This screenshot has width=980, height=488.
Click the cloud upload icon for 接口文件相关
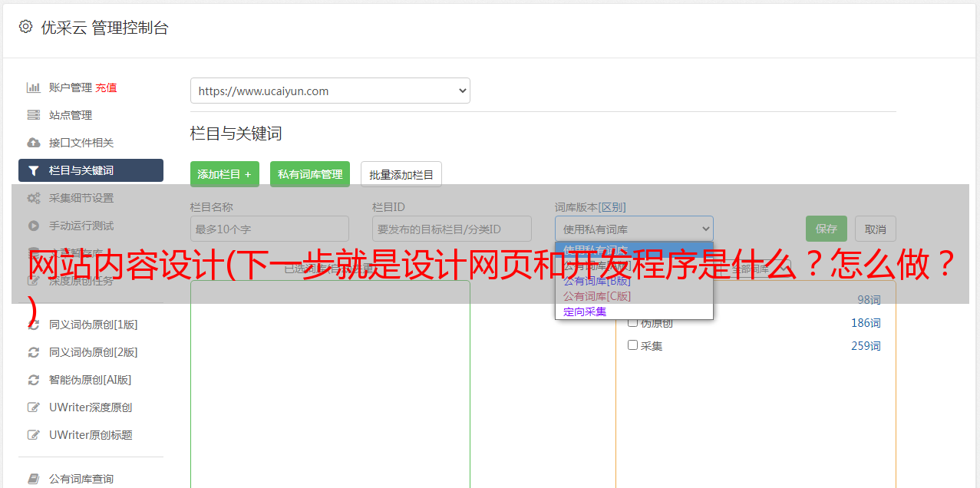(33, 143)
